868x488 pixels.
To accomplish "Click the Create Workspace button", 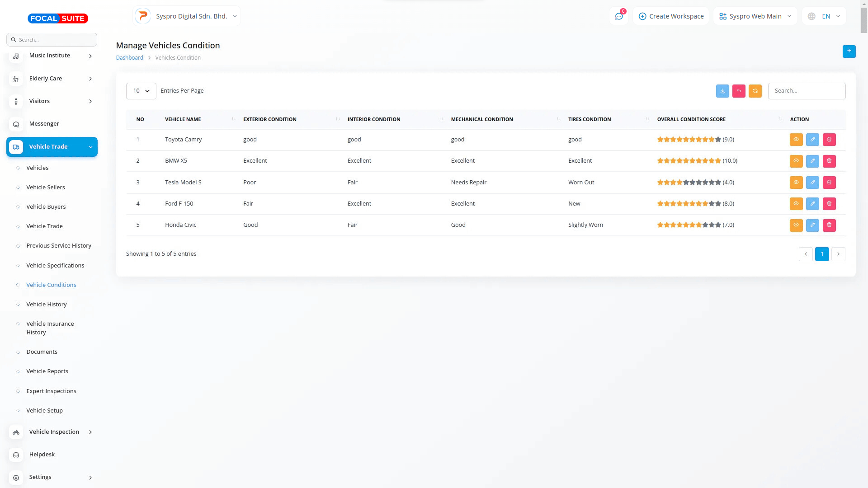I will tap(671, 16).
